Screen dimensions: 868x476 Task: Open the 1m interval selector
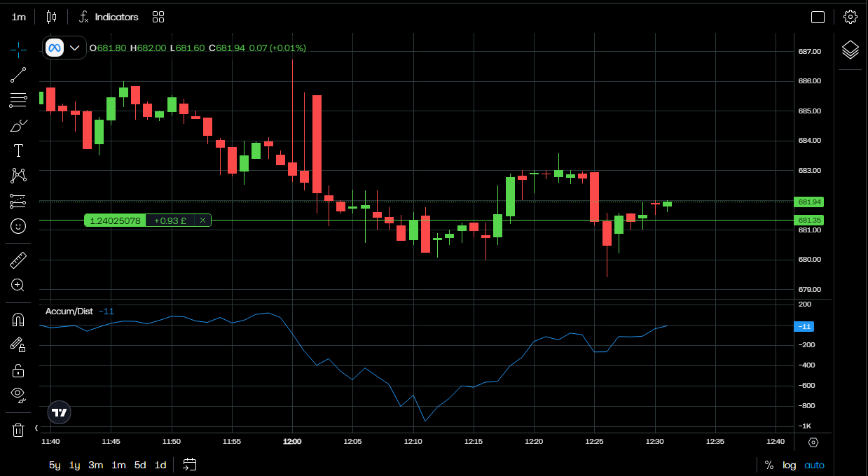pos(19,17)
